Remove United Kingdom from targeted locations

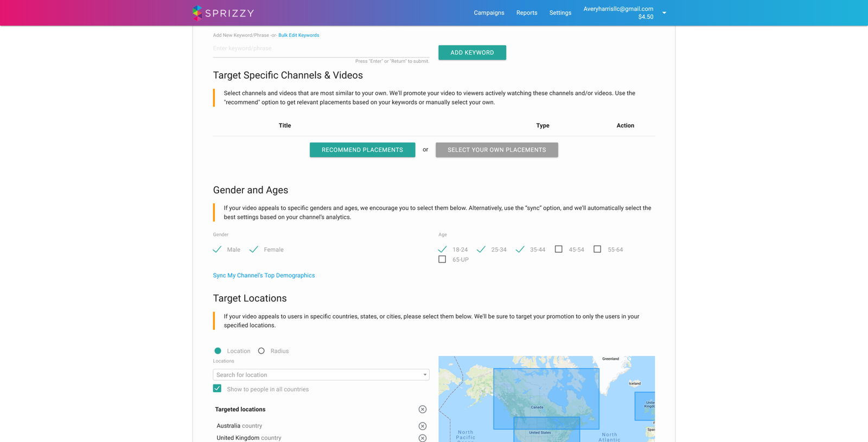pos(422,438)
